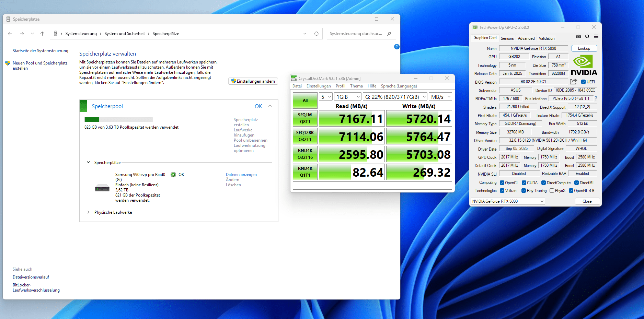Toggle OpenCL checkbox
The width and height of the screenshot is (644, 319).
(x=502, y=183)
